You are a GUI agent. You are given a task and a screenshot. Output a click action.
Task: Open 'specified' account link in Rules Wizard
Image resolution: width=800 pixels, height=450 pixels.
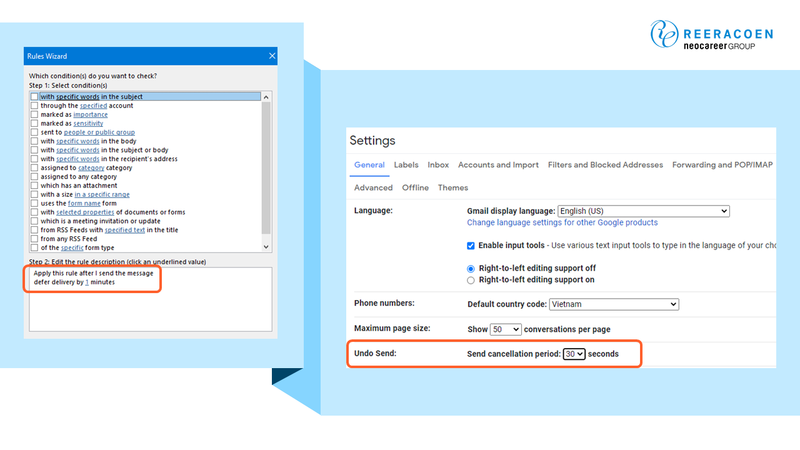click(x=93, y=106)
